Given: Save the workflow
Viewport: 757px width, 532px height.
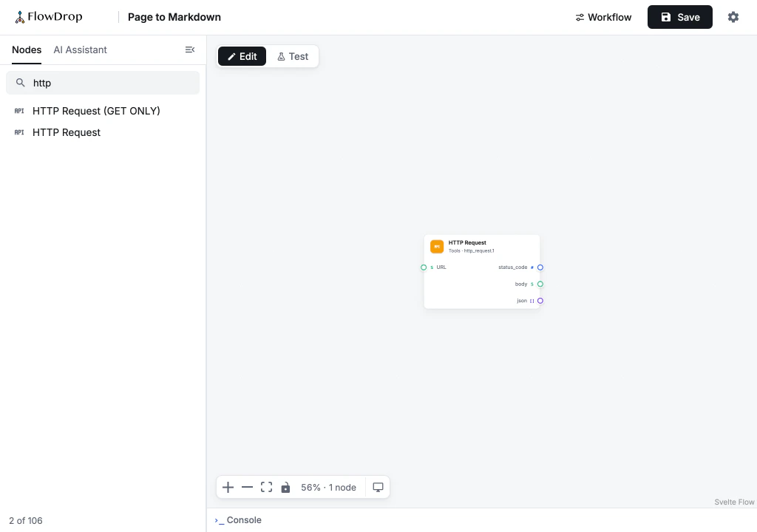Looking at the screenshot, I should (x=680, y=18).
